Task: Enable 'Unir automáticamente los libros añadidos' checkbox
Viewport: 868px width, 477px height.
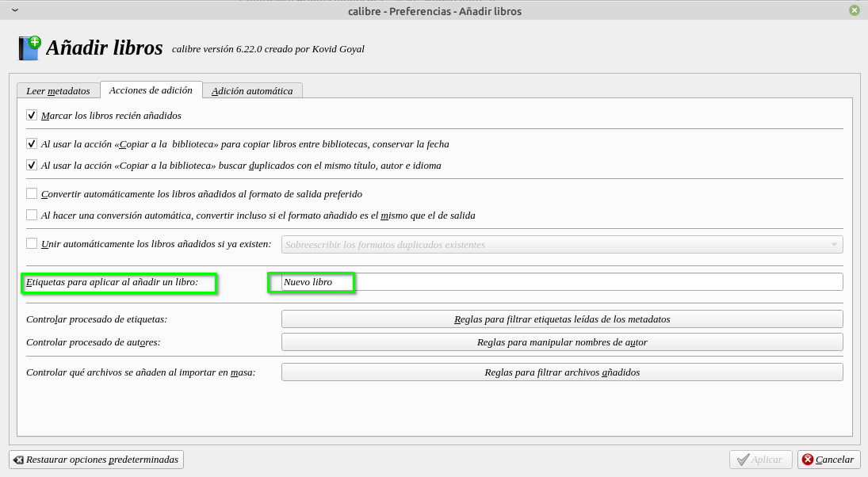Action: 32,243
